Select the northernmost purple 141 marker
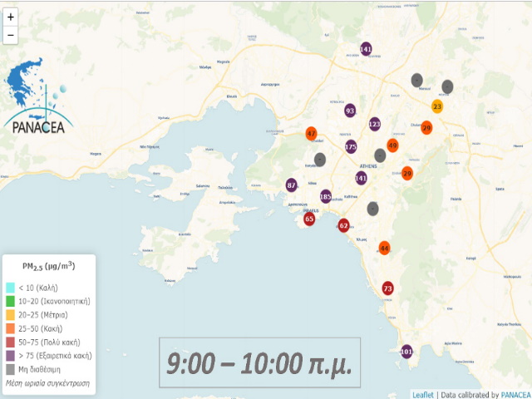 [x=366, y=49]
